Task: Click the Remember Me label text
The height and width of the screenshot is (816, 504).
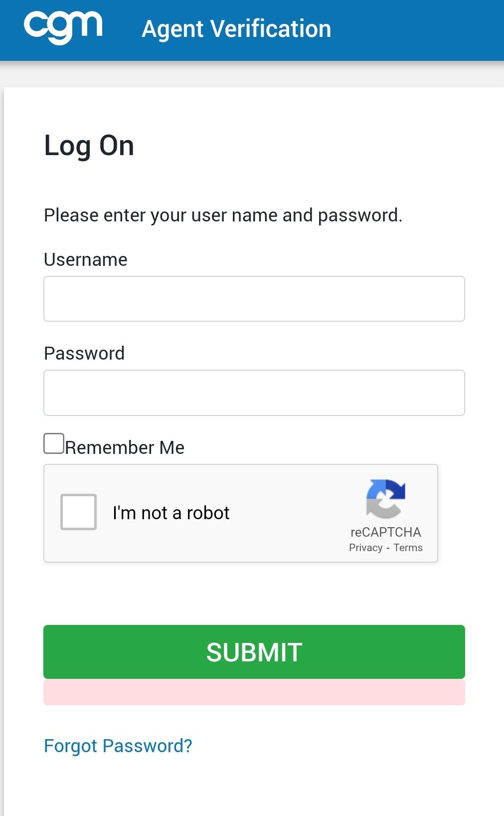Action: pos(125,447)
